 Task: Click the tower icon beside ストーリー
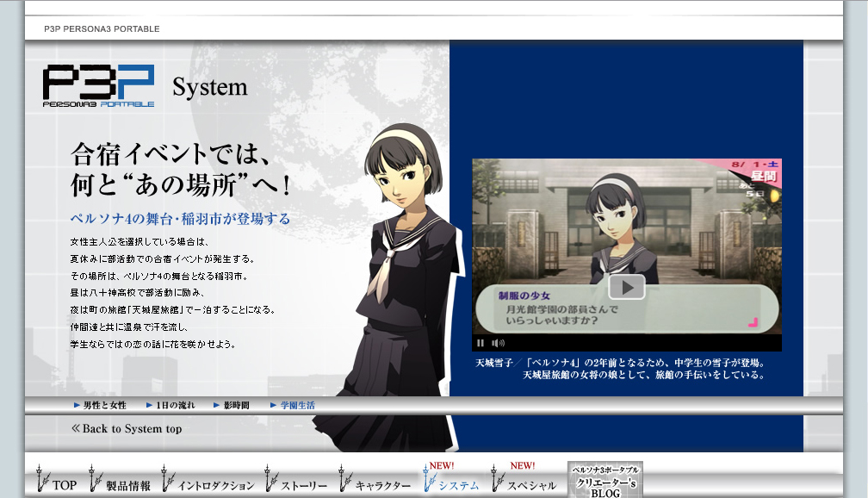[x=270, y=478]
